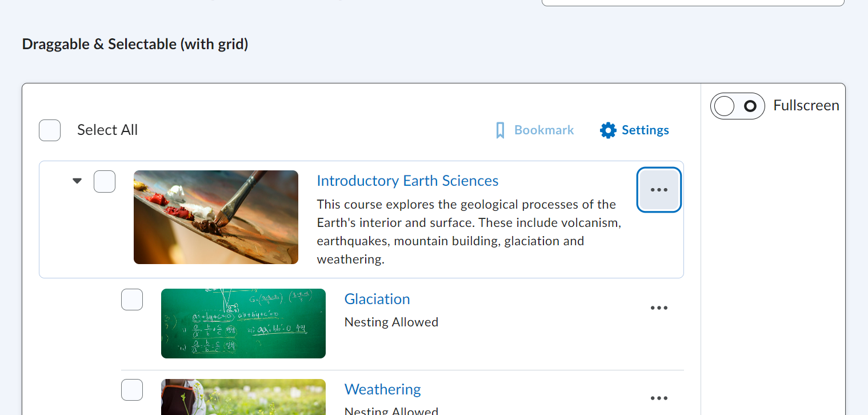
Task: Click the green chalkboard thumbnail for Glaciation
Action: point(243,324)
